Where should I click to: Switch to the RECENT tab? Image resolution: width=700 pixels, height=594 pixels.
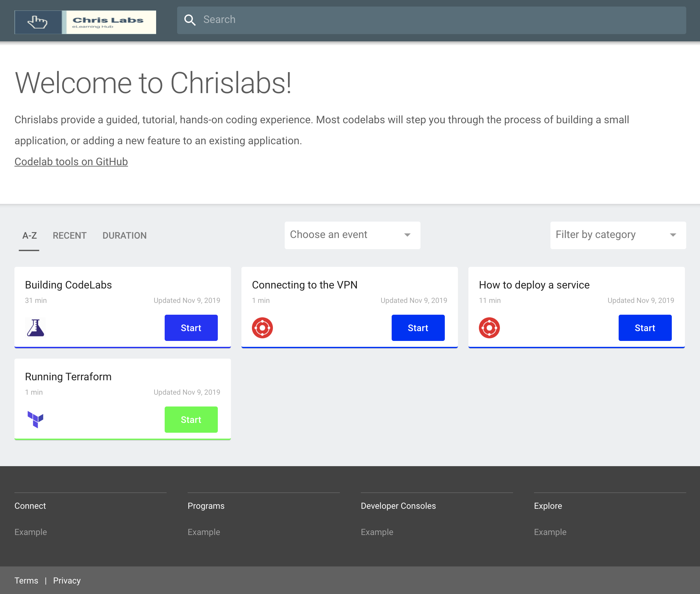[x=69, y=235]
